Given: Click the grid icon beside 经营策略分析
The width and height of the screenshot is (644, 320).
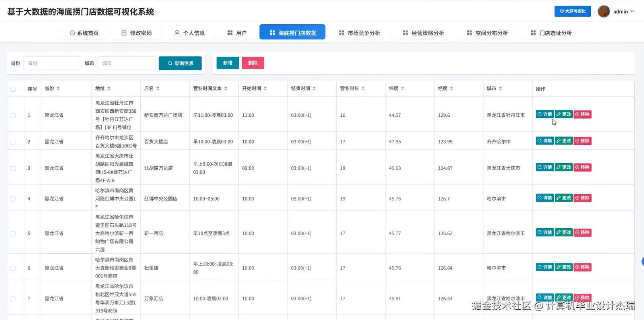Looking at the screenshot, I should tap(405, 33).
